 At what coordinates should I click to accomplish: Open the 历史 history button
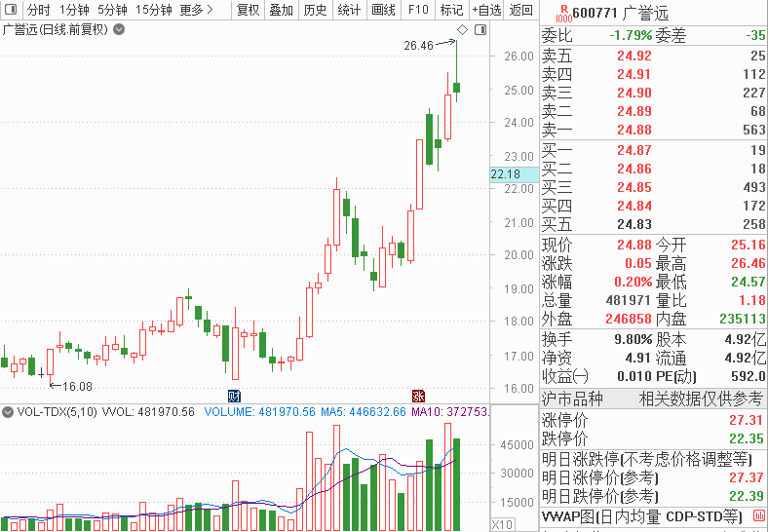(315, 10)
